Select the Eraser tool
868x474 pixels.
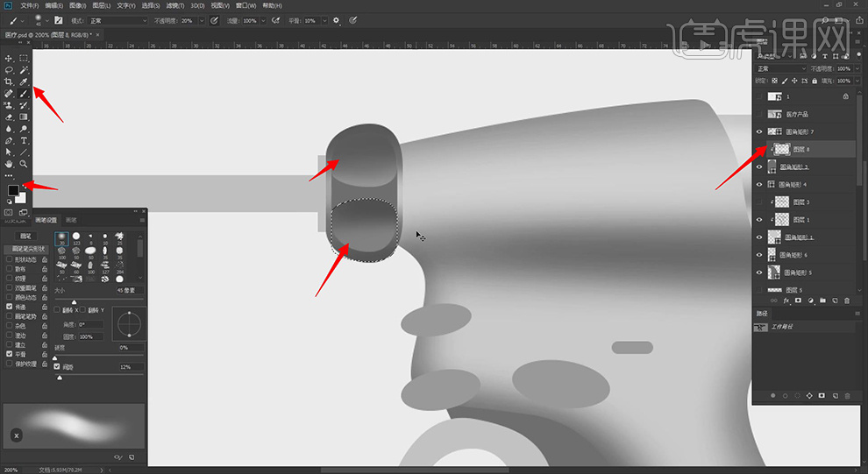[x=9, y=117]
